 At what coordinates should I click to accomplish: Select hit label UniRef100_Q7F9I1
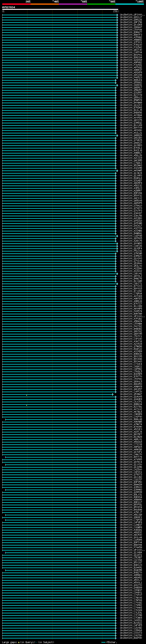131,42
